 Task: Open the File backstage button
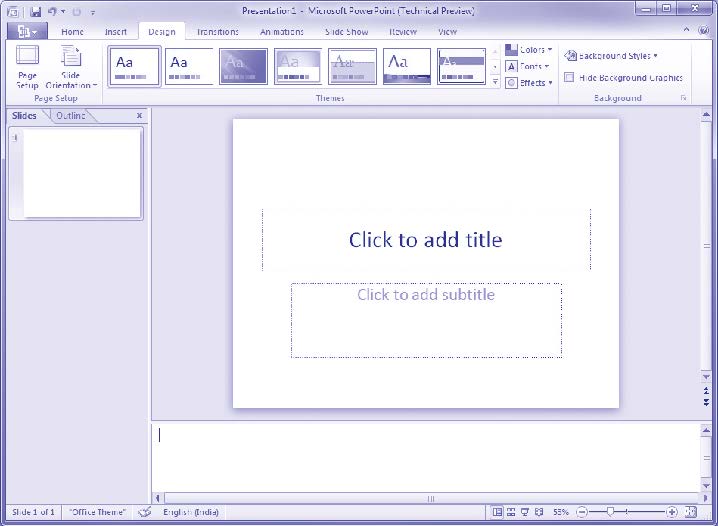(27, 31)
